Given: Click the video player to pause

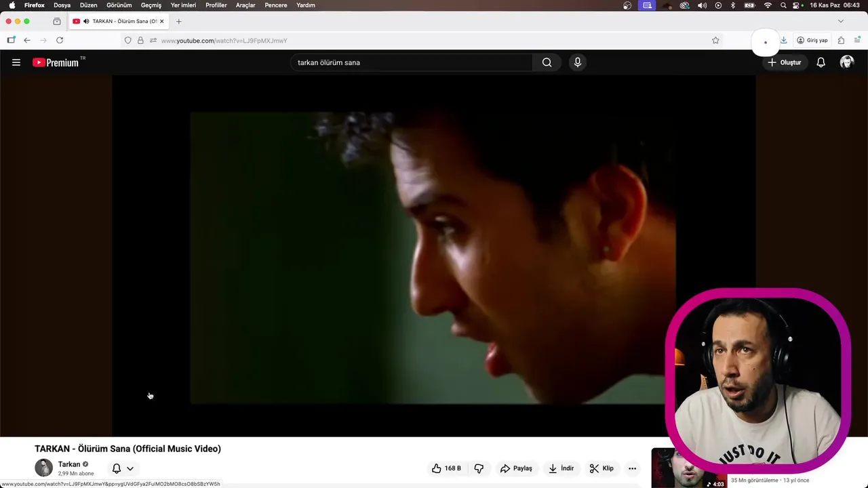Looking at the screenshot, I should coord(433,256).
